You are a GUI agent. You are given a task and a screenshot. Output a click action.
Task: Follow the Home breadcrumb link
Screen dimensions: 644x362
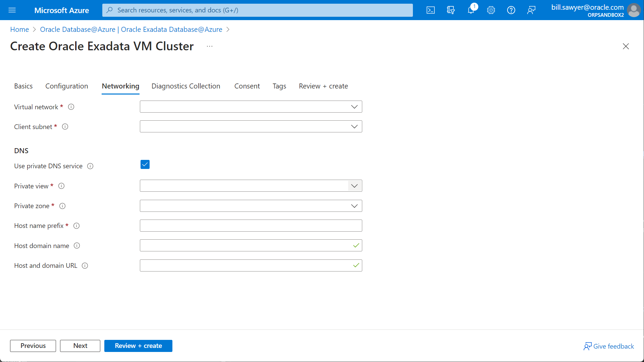click(x=19, y=29)
